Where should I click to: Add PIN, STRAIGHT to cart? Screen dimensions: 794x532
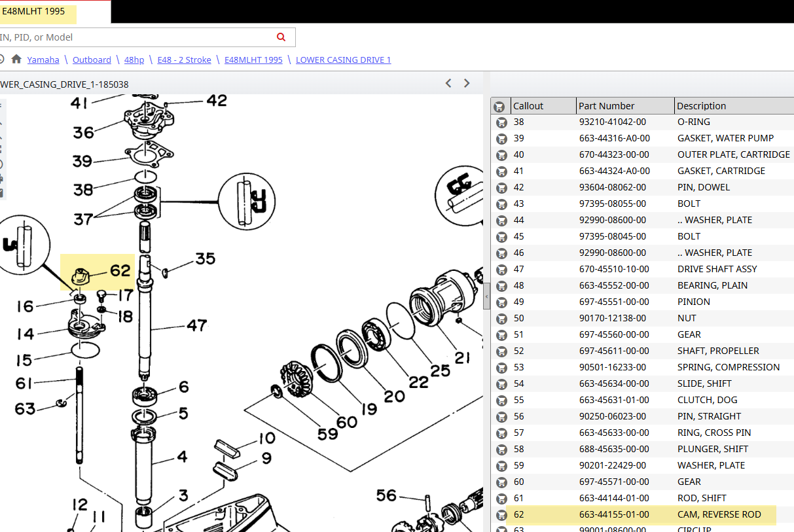(501, 417)
